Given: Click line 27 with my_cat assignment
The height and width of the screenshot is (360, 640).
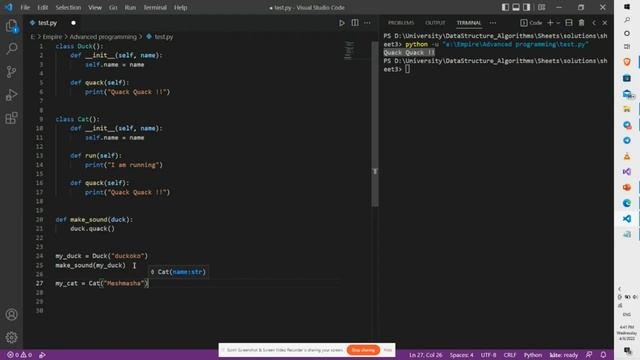Looking at the screenshot, I should tap(102, 283).
